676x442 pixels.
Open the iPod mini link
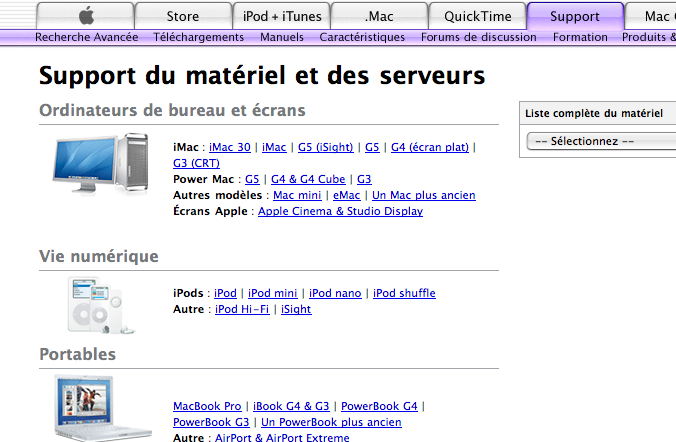[272, 293]
